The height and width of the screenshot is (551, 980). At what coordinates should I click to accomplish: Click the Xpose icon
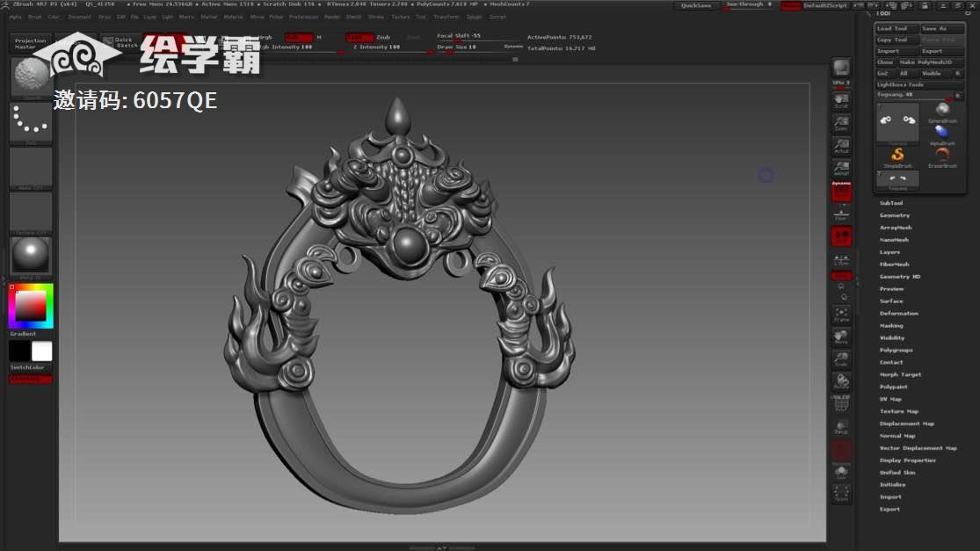841,494
